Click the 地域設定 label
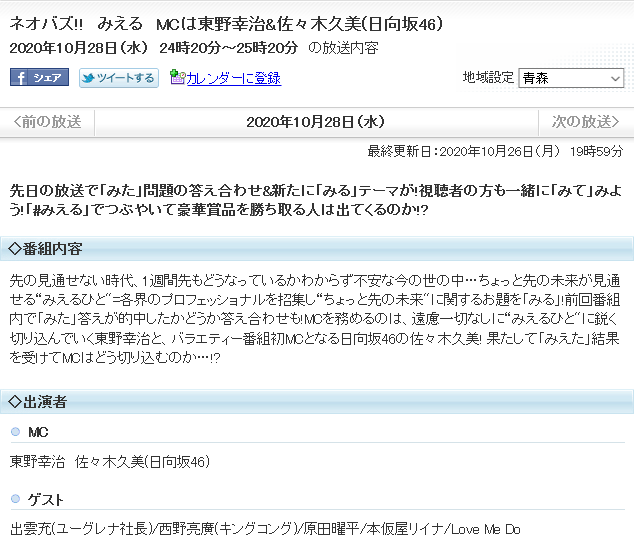The height and width of the screenshot is (559, 634). point(488,77)
